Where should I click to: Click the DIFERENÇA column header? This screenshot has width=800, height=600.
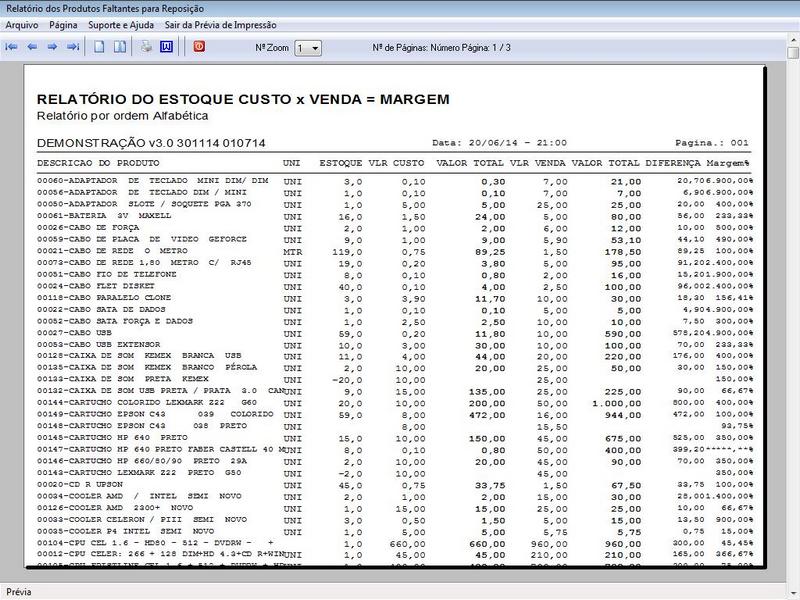(673, 163)
